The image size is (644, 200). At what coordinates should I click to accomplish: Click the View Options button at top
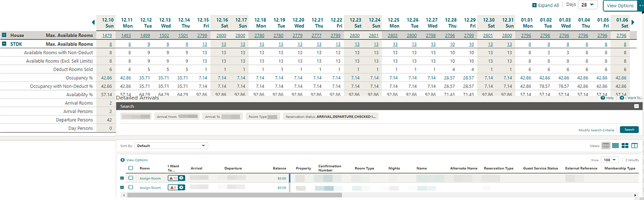pos(620,5)
